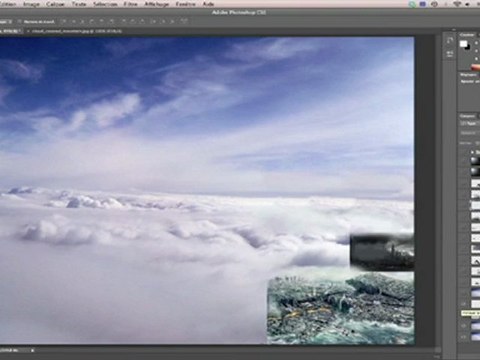480x360 pixels.
Task: Click Align bottom edges icon
Action: point(83,21)
